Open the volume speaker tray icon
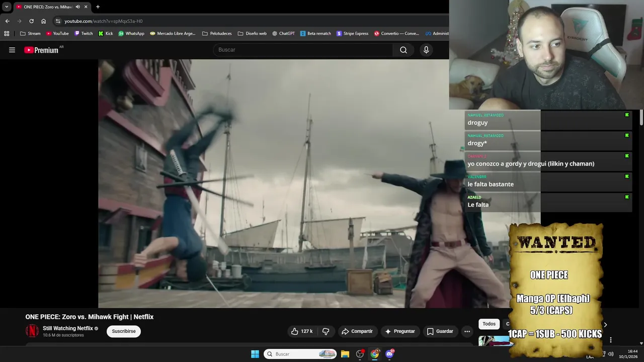Viewport: 644px width, 362px height. tap(611, 354)
